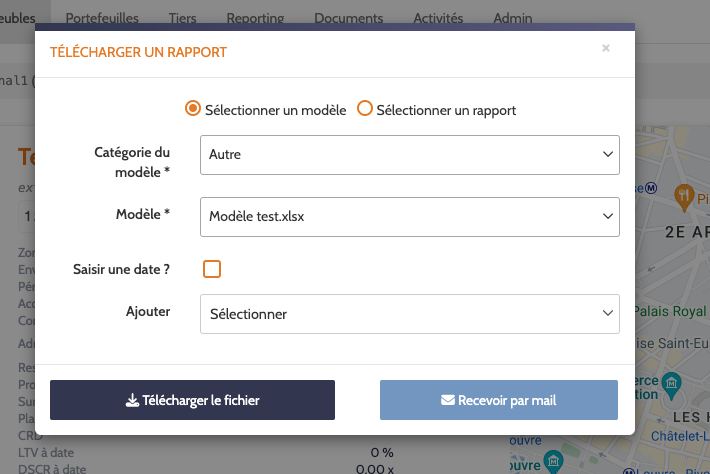Screen dimensions: 710x474
Task: Open the Catégorie du modèle dropdown
Action: pos(410,155)
